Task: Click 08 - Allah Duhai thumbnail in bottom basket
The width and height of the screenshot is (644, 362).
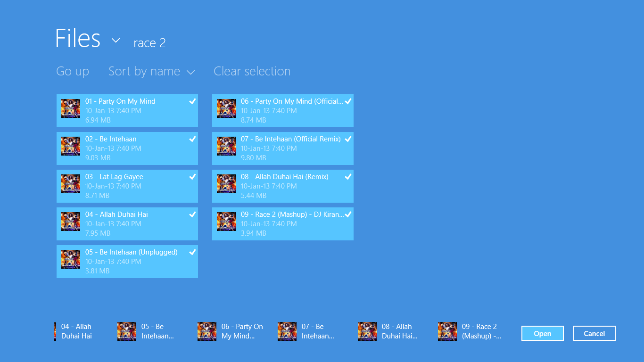Action: point(367,331)
